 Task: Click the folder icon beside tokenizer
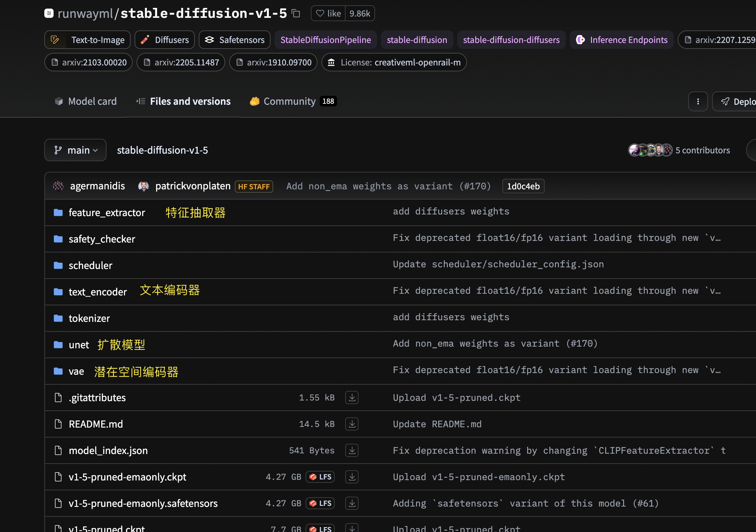[58, 318]
